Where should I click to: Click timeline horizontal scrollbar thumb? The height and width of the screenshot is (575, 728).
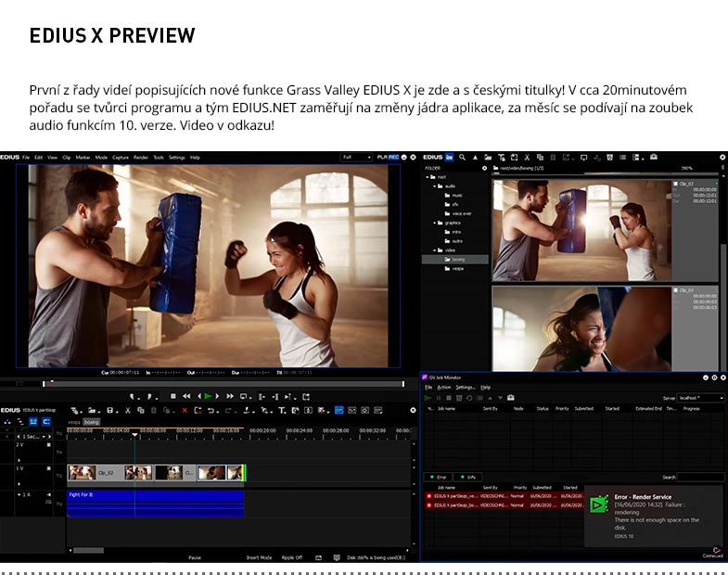pos(88,550)
